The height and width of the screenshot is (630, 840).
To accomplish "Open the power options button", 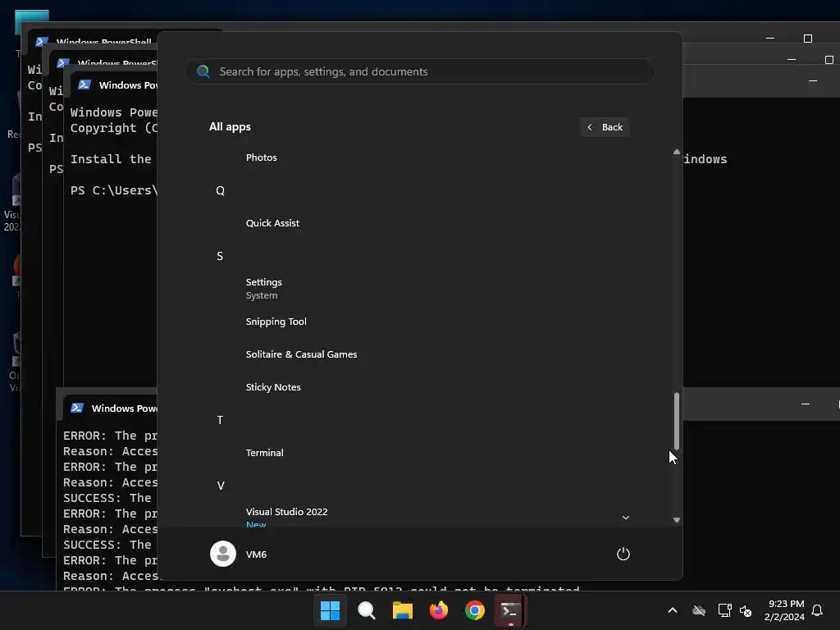I will pyautogui.click(x=623, y=554).
